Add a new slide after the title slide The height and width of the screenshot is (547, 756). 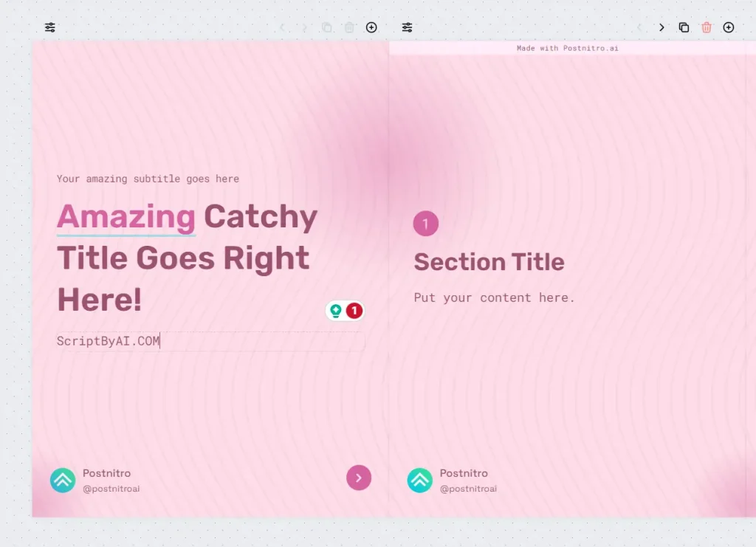371,27
